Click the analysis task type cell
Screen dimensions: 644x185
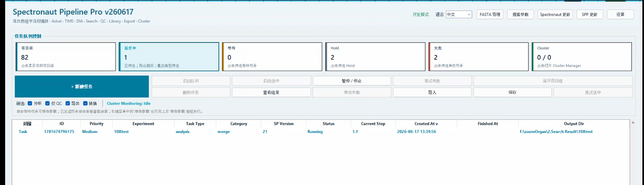(183, 132)
